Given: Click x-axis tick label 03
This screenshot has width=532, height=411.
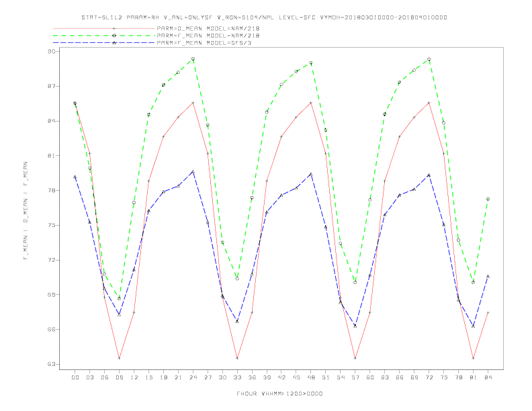Looking at the screenshot, I should [89, 377].
